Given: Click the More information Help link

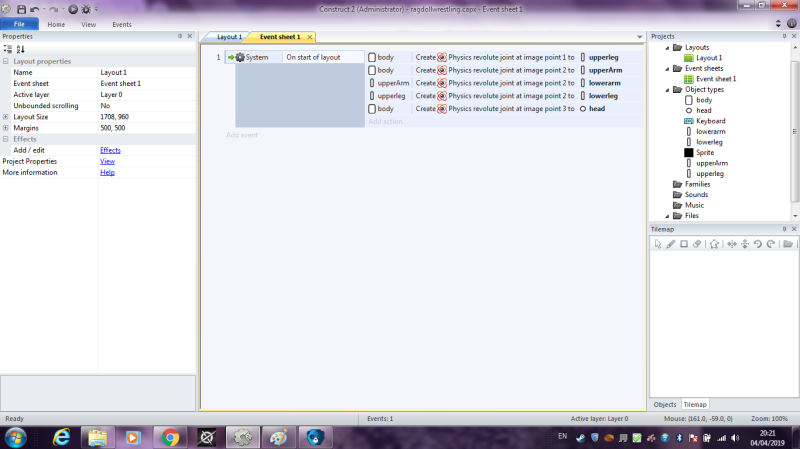Looking at the screenshot, I should (x=107, y=172).
